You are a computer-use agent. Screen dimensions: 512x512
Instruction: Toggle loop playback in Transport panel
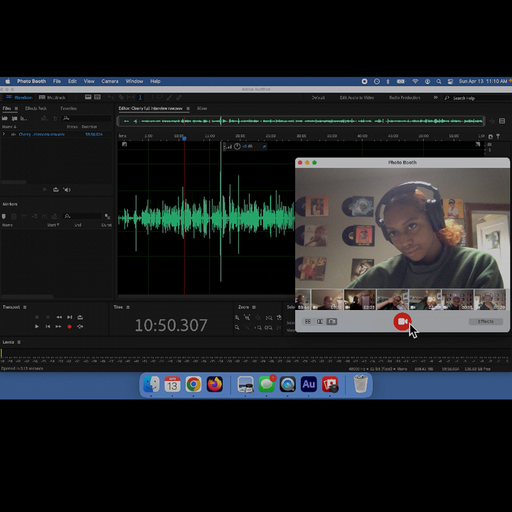(80, 317)
